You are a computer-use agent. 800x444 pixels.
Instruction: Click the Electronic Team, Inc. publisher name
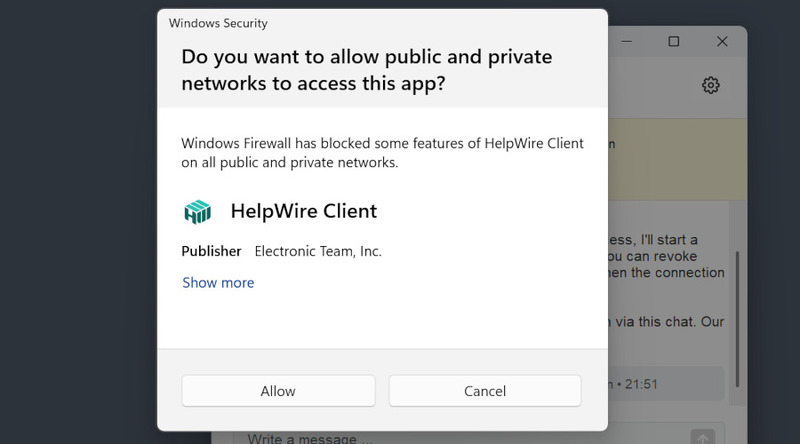pyautogui.click(x=318, y=251)
